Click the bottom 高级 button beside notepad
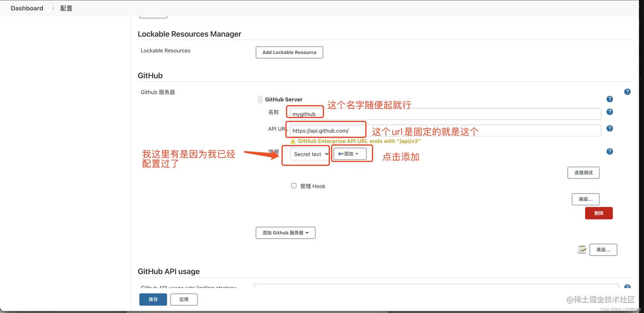Image resolution: width=644 pixels, height=313 pixels. pos(603,249)
